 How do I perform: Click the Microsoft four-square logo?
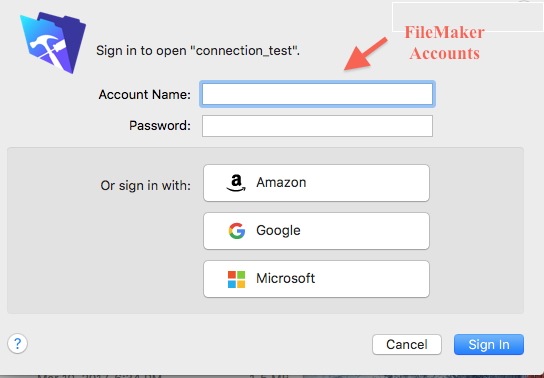[x=236, y=279]
